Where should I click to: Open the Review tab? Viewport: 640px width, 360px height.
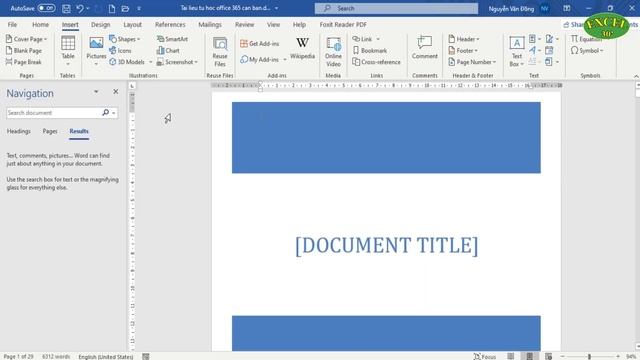(244, 24)
